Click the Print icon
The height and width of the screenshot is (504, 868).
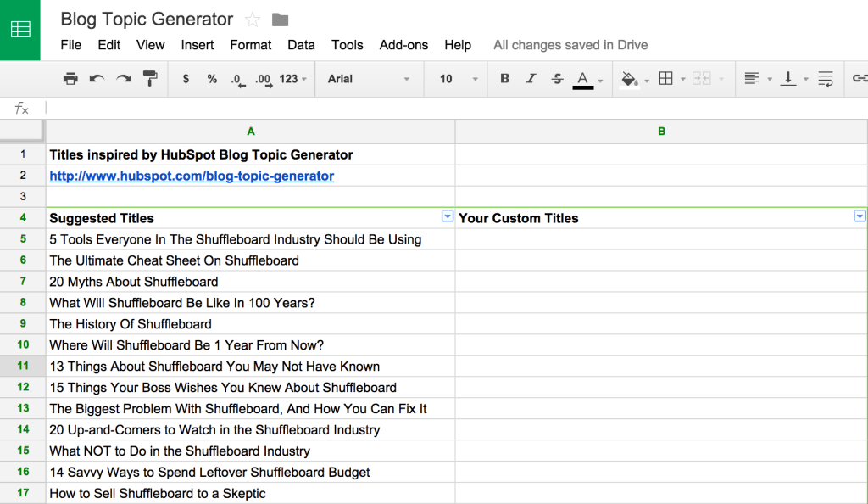pos(70,79)
